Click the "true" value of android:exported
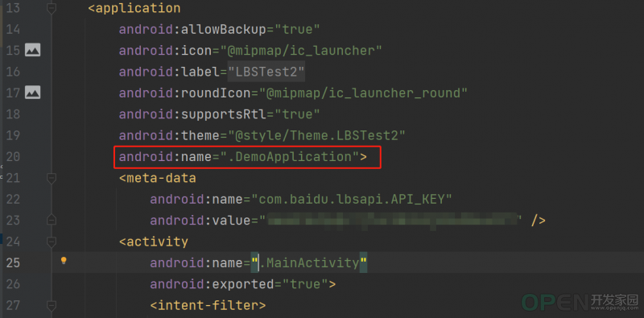The width and height of the screenshot is (644, 318). click(x=305, y=284)
